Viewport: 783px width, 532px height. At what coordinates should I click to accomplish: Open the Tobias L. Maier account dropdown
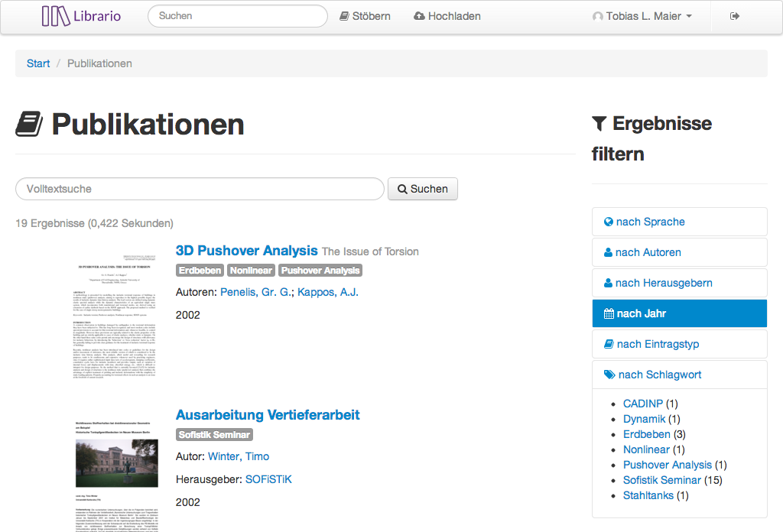[642, 15]
